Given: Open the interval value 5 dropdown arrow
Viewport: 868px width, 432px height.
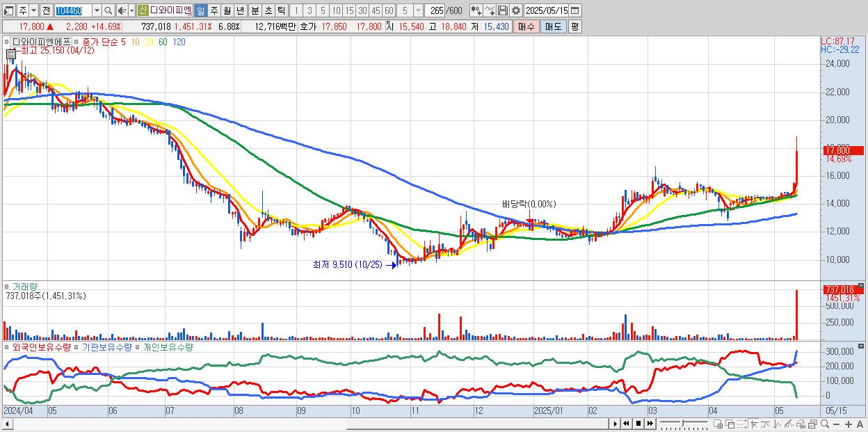Looking at the screenshot, I should (418, 10).
